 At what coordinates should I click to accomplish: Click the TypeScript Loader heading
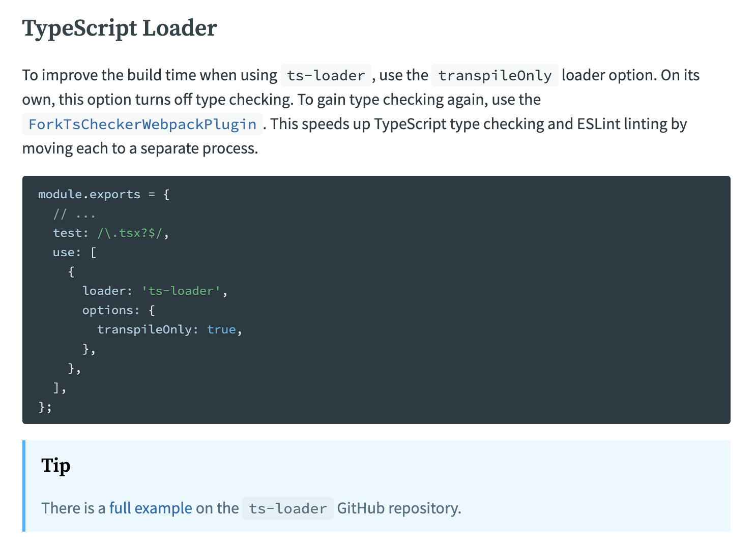point(120,28)
